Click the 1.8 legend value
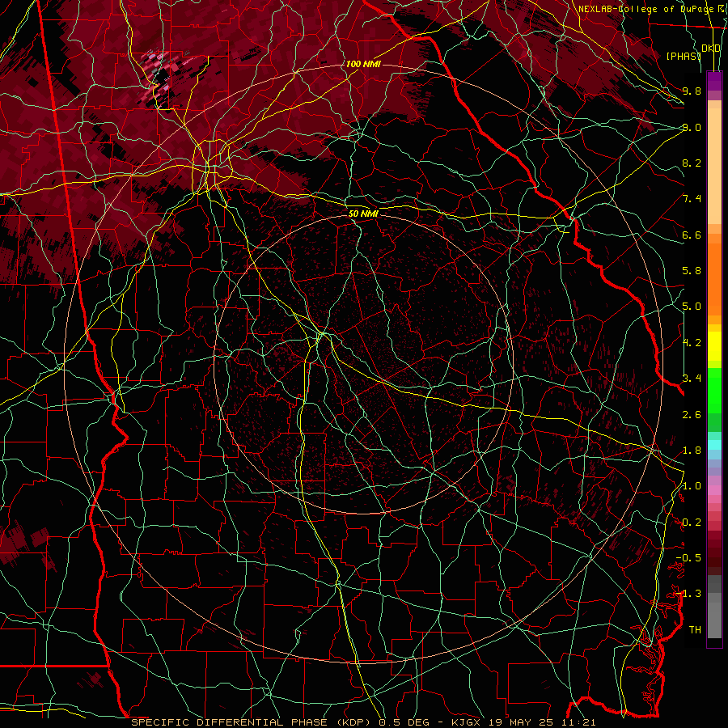728x728 pixels. pos(692,451)
